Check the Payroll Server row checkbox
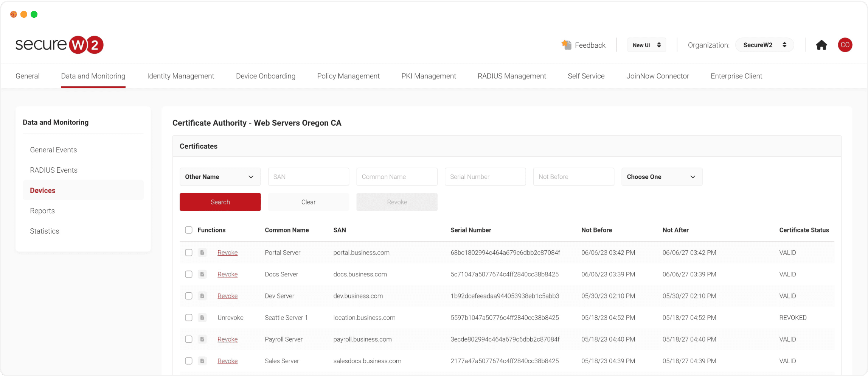The width and height of the screenshot is (868, 376). (x=189, y=339)
